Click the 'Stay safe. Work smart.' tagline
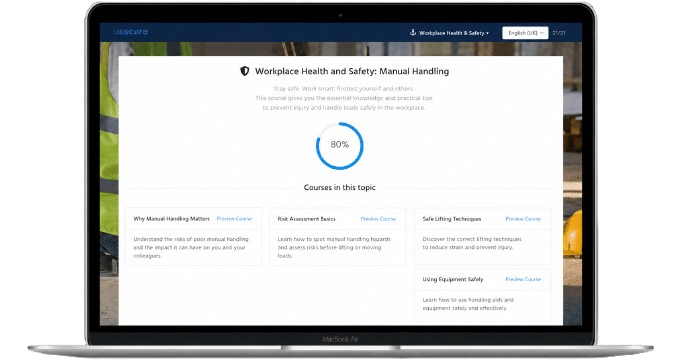Image resolution: width=689 pixels, height=362 pixels. coord(344,89)
